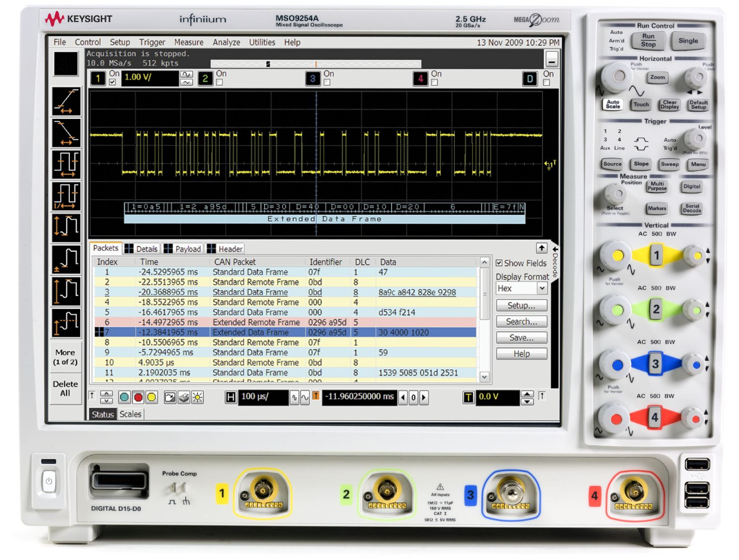
Task: Uncheck the Show Fields checkbox
Action: pos(499,263)
